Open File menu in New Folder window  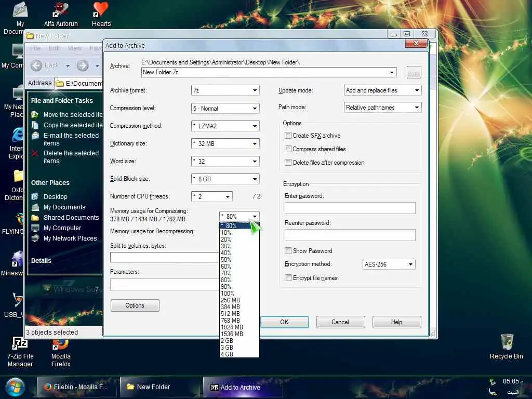pos(35,48)
